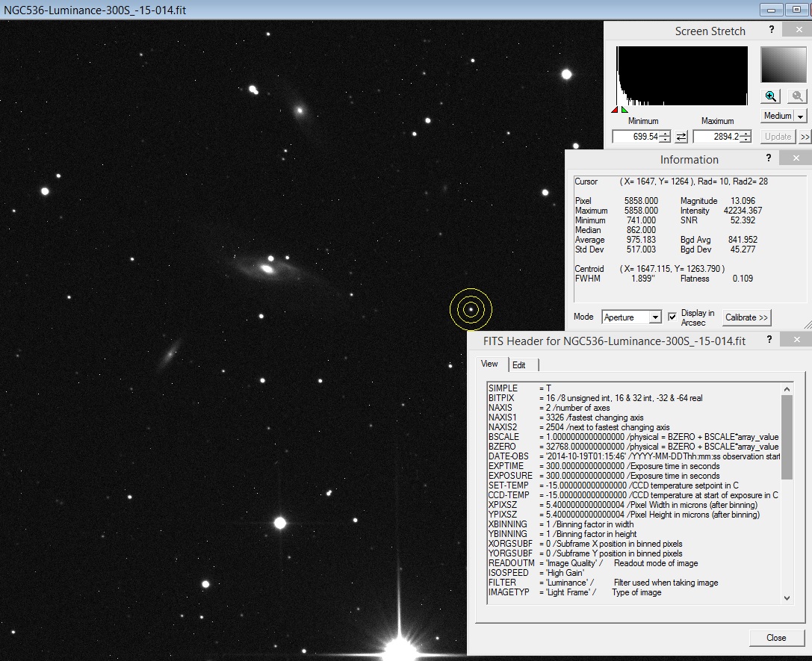Toggle the Display in Arcsec checkbox
This screenshot has width=812, height=661.
tap(672, 316)
